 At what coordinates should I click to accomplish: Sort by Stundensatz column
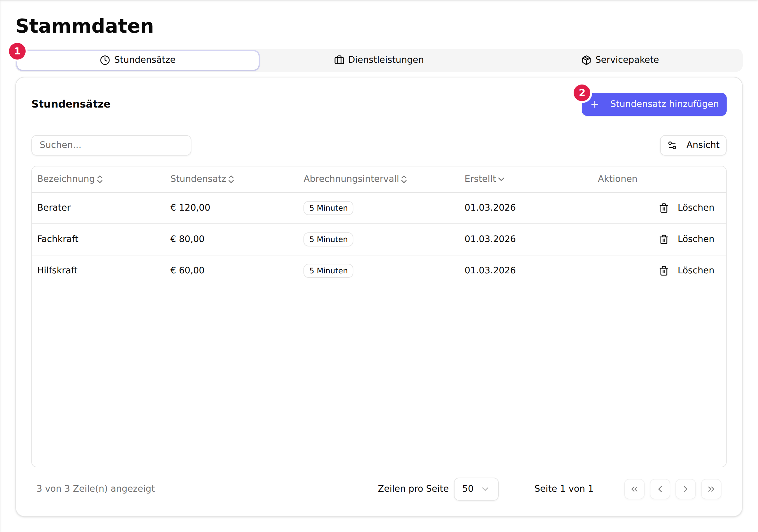(202, 179)
